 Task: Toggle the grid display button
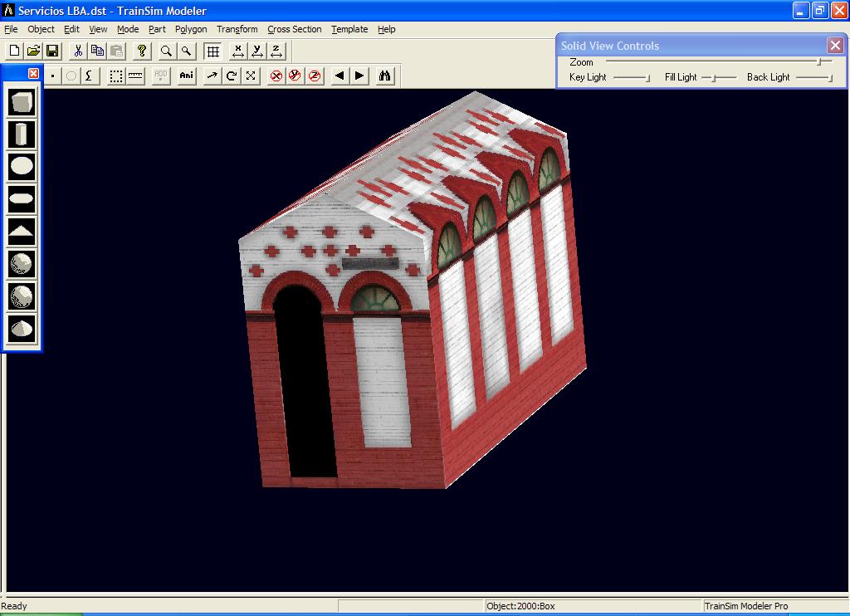(x=212, y=51)
